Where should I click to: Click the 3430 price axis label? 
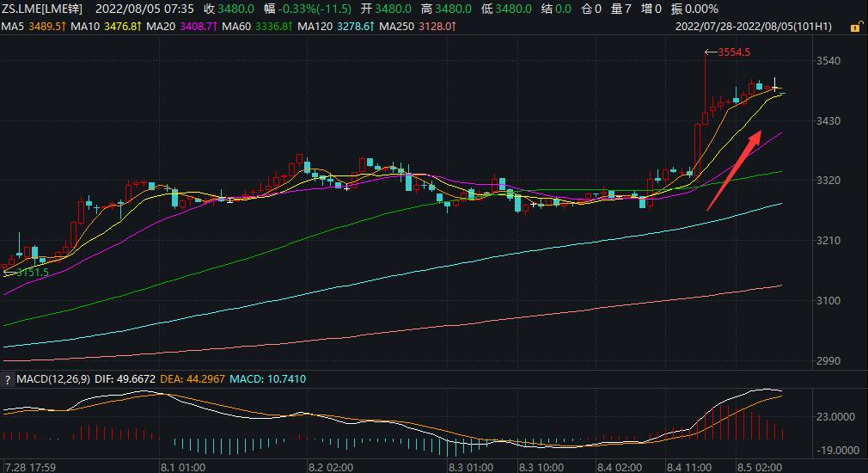click(x=829, y=121)
